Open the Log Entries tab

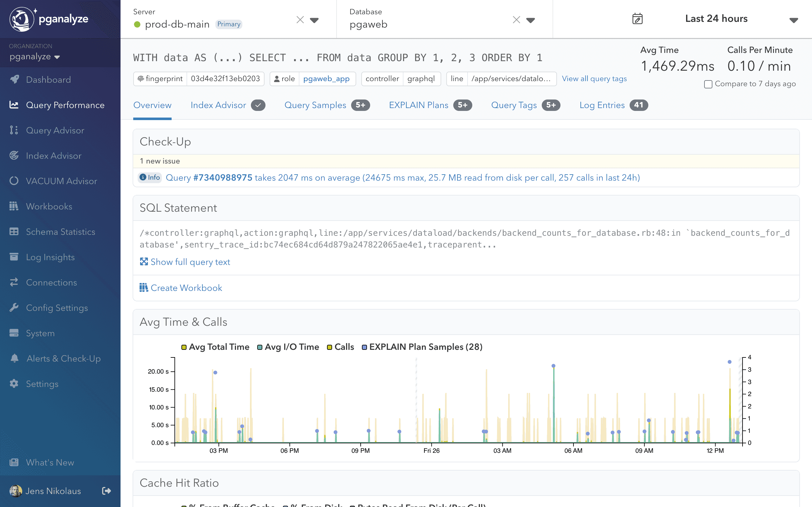pos(602,105)
